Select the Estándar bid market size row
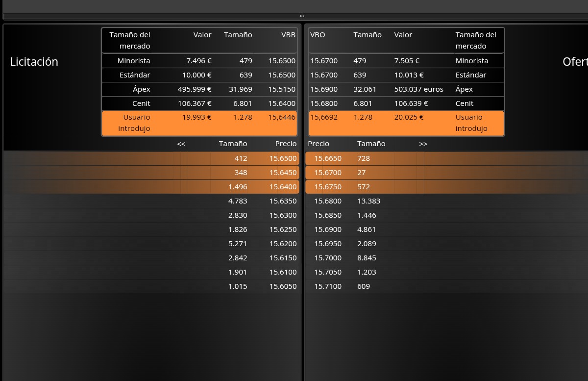588x381 pixels. point(199,75)
